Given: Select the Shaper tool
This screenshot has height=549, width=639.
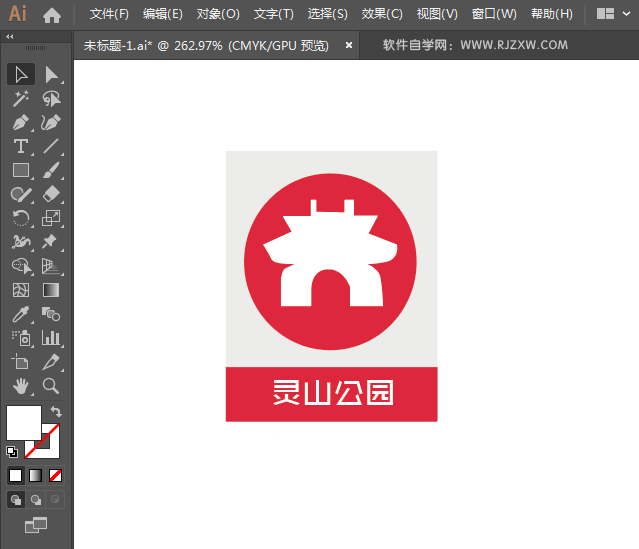Looking at the screenshot, I should (x=21, y=194).
